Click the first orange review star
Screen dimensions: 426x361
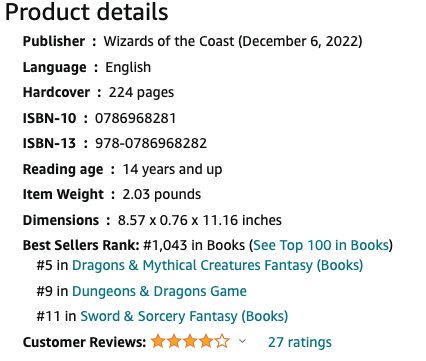[158, 341]
